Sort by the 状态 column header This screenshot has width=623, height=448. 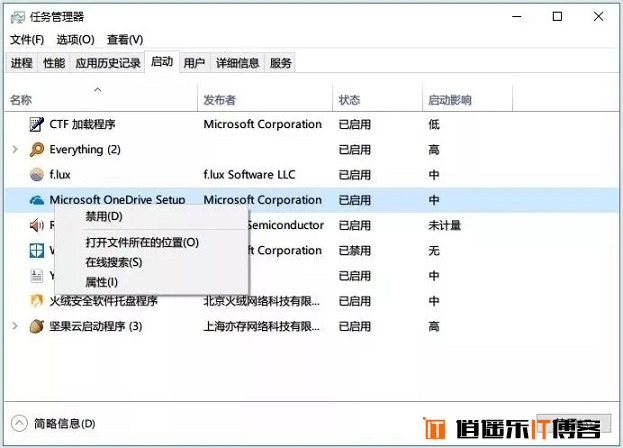(377, 98)
